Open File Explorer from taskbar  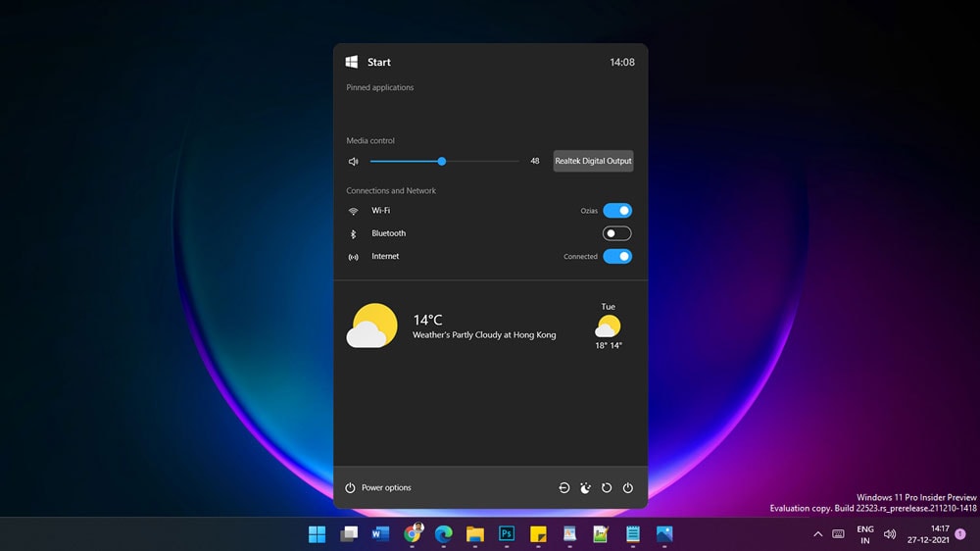(475, 534)
